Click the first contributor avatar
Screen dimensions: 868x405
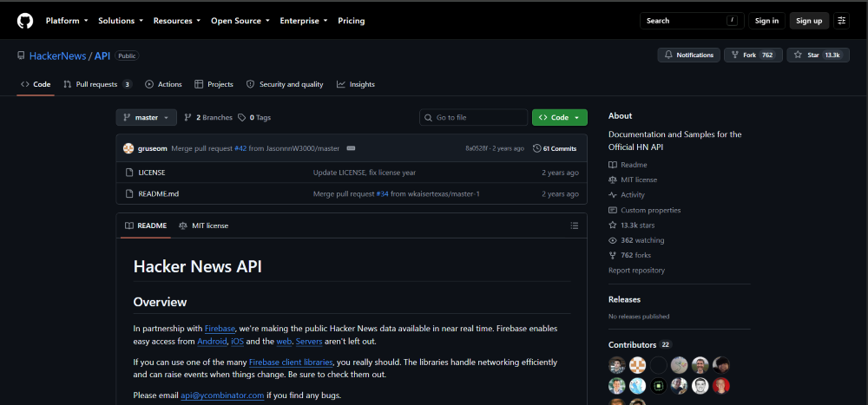tap(616, 365)
